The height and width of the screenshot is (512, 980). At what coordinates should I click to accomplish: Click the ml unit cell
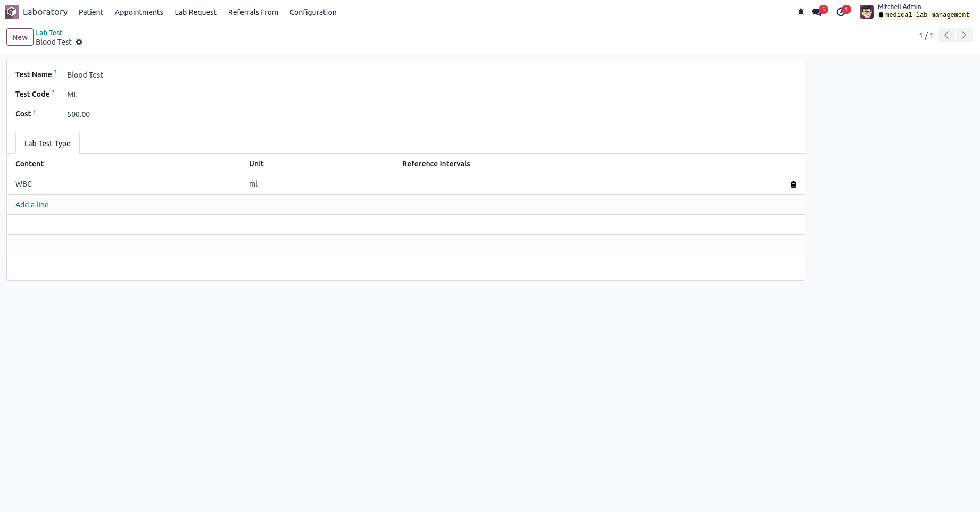321,184
